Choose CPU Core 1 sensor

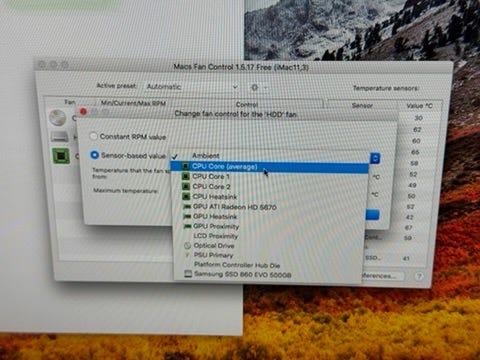[270, 176]
